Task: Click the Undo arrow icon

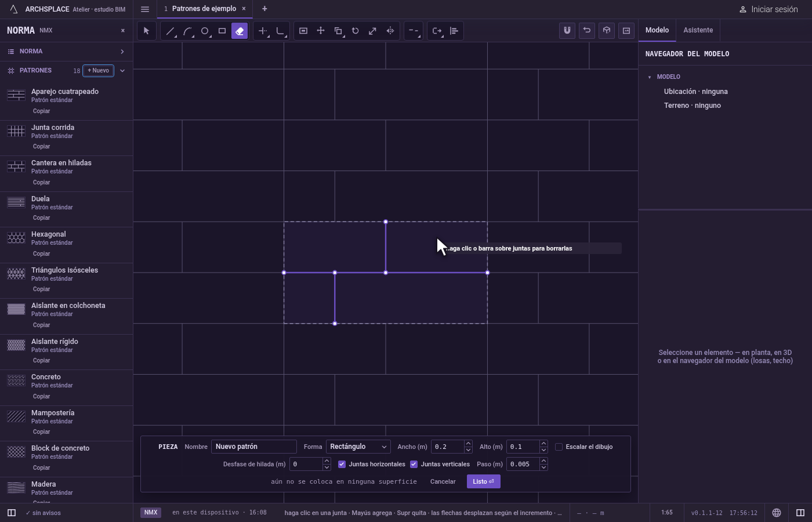Action: point(587,31)
